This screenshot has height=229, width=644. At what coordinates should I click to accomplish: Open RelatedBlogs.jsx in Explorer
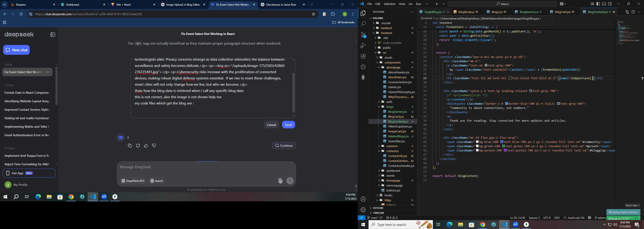coord(398,136)
